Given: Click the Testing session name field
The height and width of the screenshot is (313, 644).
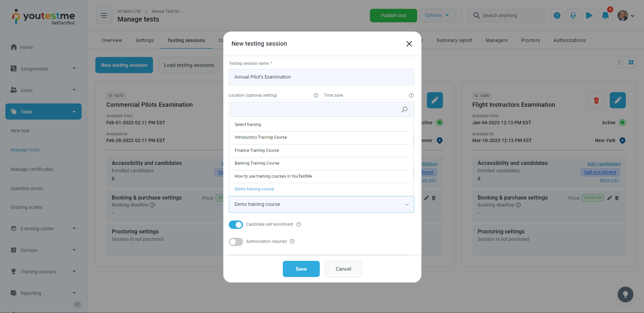Looking at the screenshot, I should point(321,77).
